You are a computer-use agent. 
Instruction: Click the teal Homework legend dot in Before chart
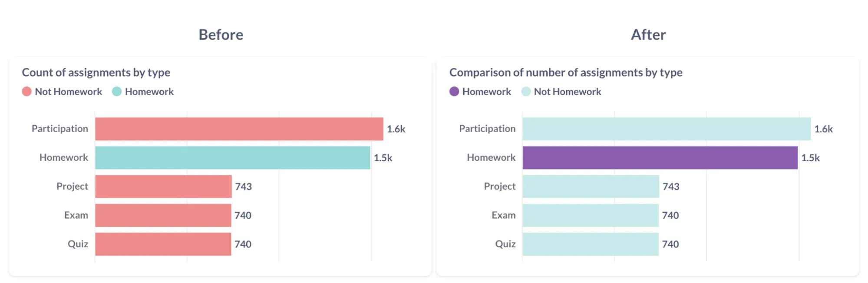click(116, 92)
